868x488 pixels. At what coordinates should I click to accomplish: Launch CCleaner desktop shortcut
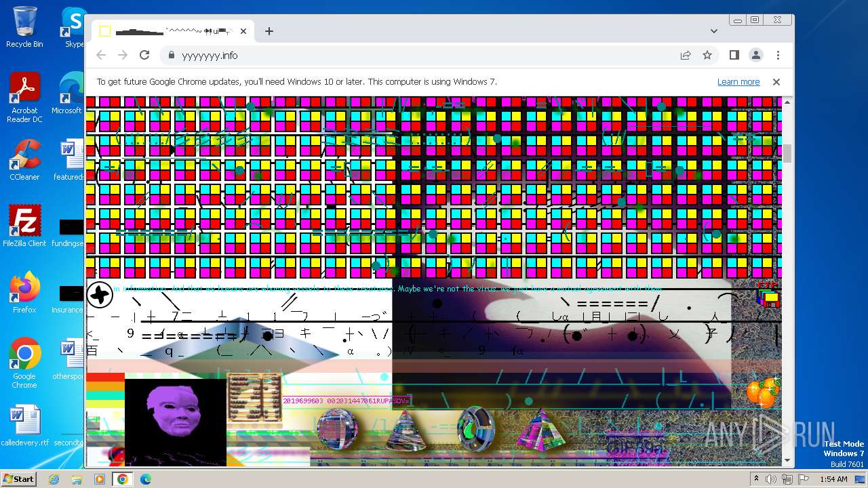pos(24,160)
